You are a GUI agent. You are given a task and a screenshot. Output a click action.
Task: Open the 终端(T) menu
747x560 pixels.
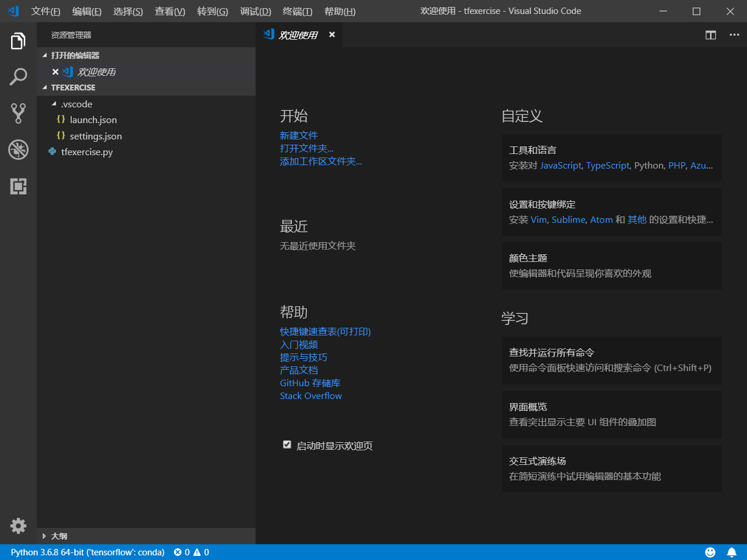tap(297, 11)
